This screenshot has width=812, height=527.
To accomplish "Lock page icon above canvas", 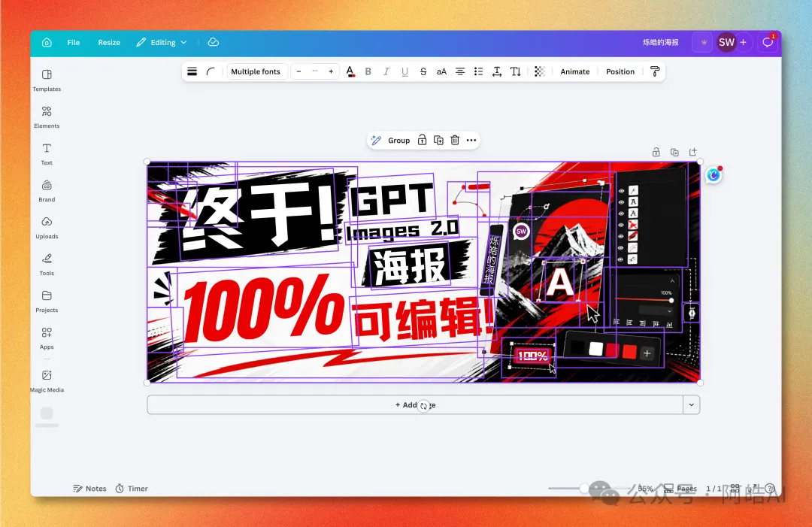I will coord(656,152).
